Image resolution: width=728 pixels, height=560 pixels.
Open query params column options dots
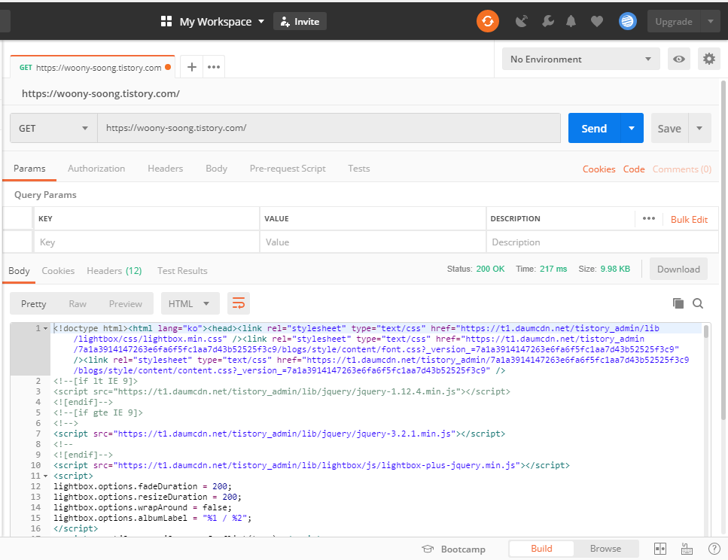(x=649, y=219)
